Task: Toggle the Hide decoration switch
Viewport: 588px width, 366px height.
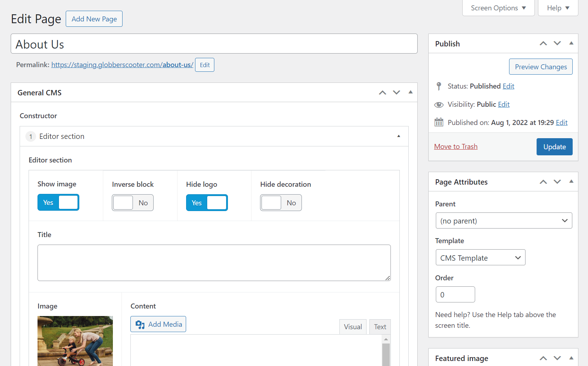Action: point(281,203)
